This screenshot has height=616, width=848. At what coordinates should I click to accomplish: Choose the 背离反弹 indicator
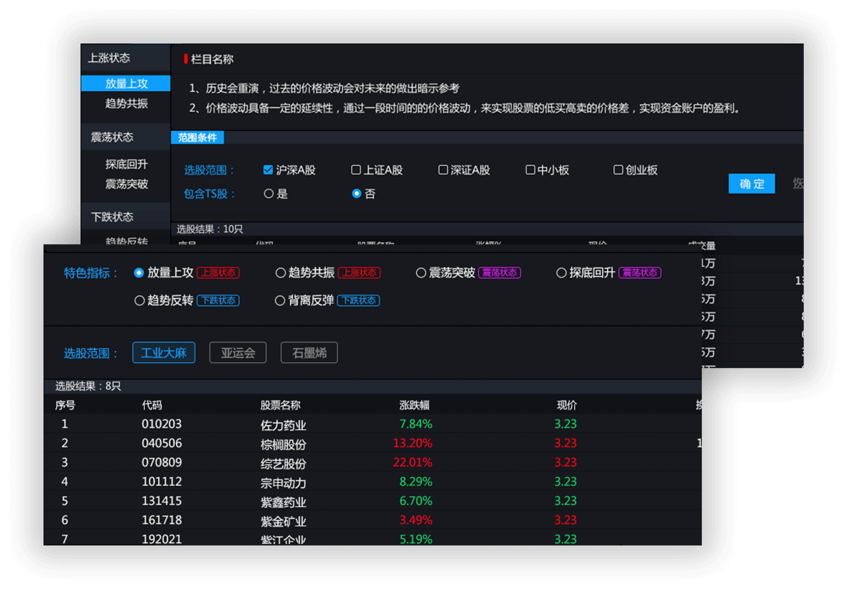281,301
